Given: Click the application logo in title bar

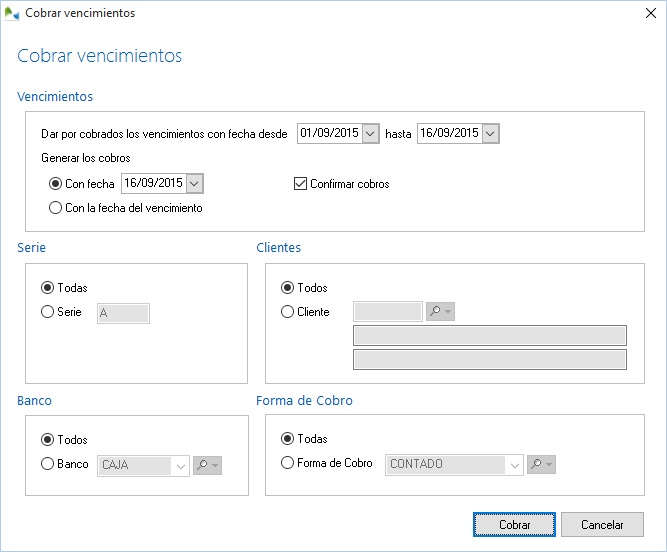Looking at the screenshot, I should [12, 14].
